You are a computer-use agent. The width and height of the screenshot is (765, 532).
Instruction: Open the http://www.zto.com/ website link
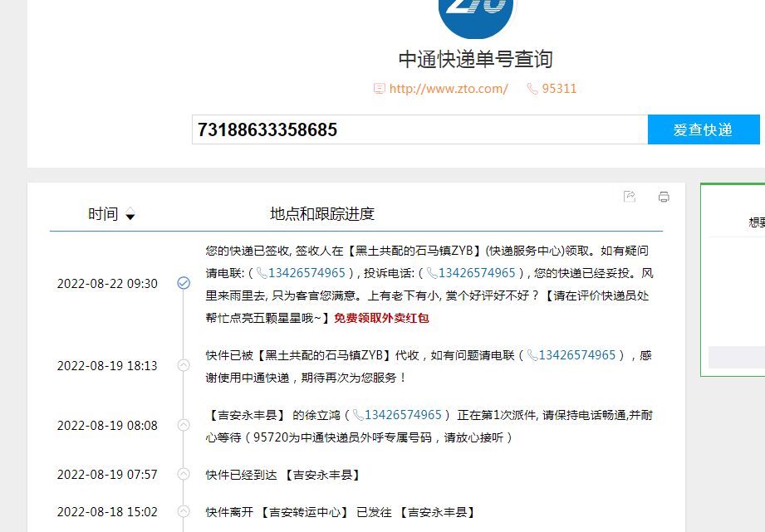[449, 89]
